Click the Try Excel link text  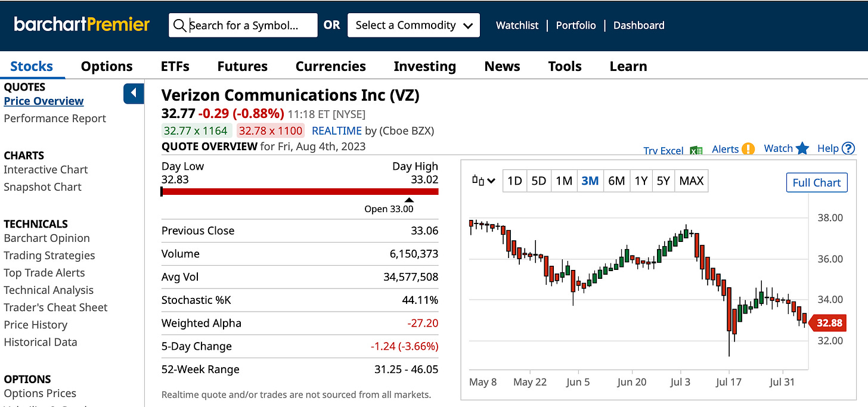[664, 151]
